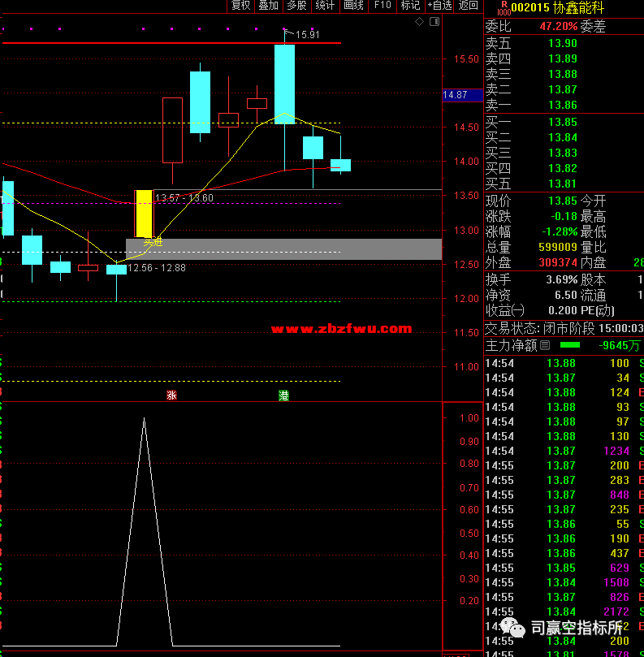Click the 买一 price 13.85
Viewport: 644px width, 657px height.
coord(563,123)
